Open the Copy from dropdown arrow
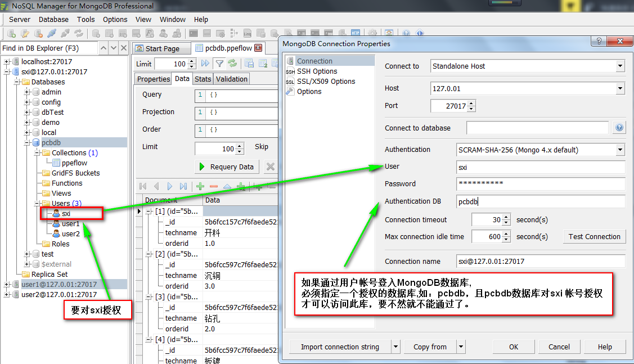Image resolution: width=634 pixels, height=364 pixels. [x=461, y=347]
